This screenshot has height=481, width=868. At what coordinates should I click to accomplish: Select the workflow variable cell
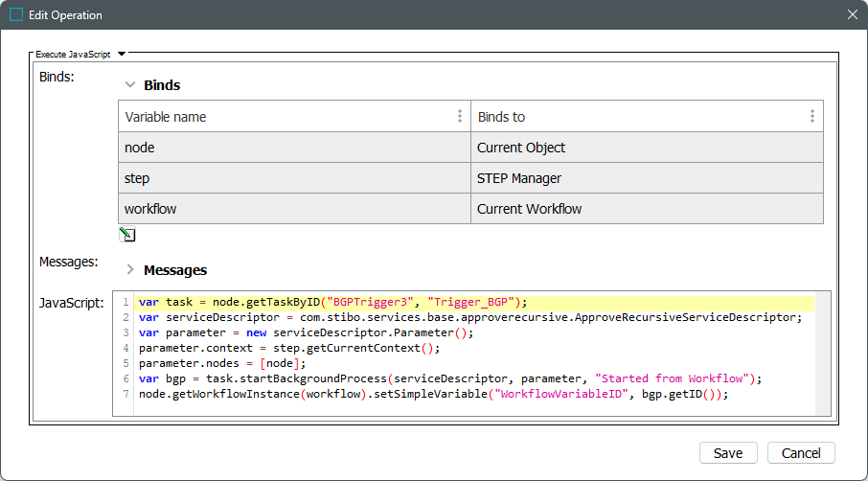[294, 209]
